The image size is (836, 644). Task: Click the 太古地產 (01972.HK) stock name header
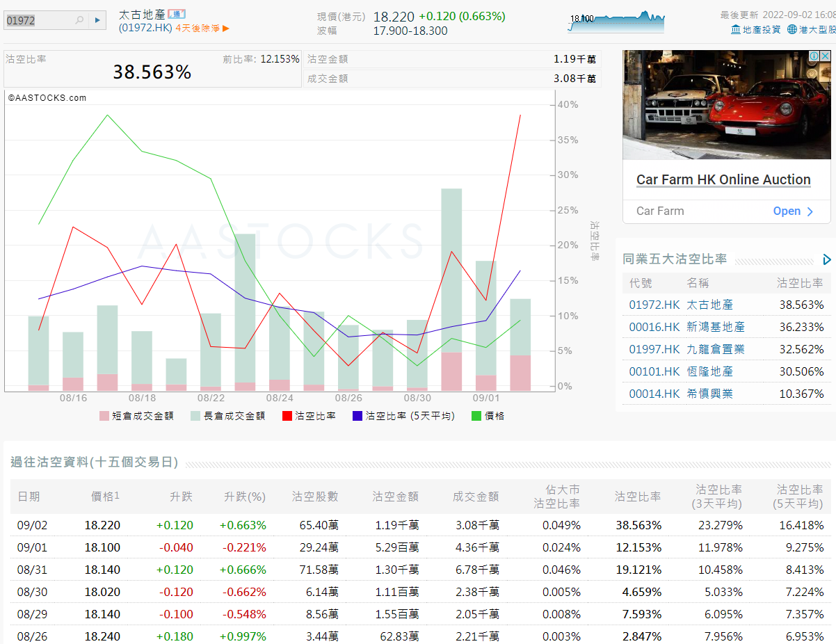coord(145,21)
